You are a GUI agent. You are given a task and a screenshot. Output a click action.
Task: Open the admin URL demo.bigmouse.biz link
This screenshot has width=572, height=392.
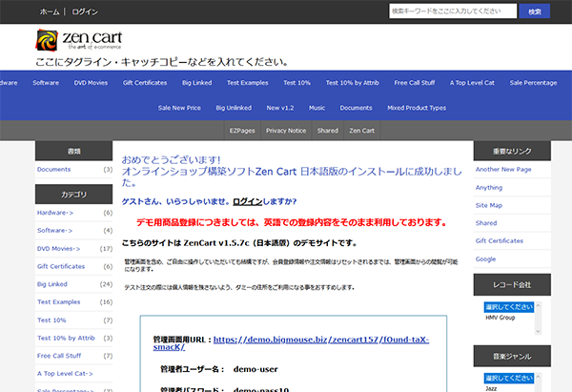tap(291, 343)
